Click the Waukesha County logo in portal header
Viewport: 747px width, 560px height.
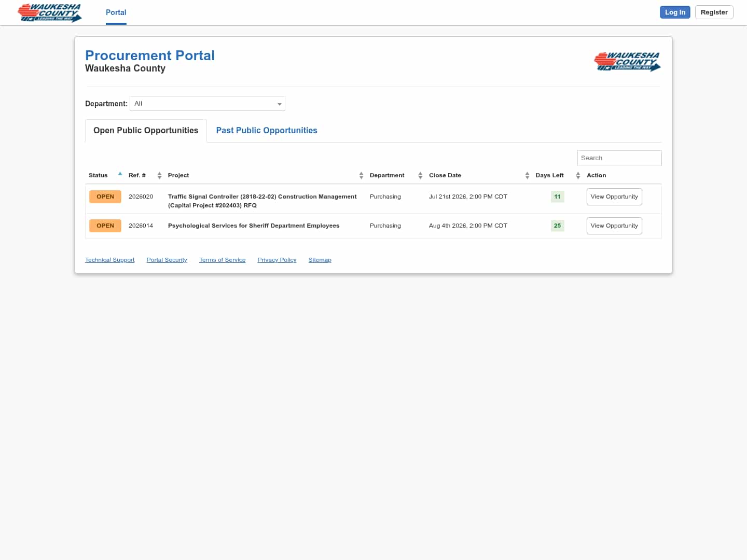[x=627, y=61]
